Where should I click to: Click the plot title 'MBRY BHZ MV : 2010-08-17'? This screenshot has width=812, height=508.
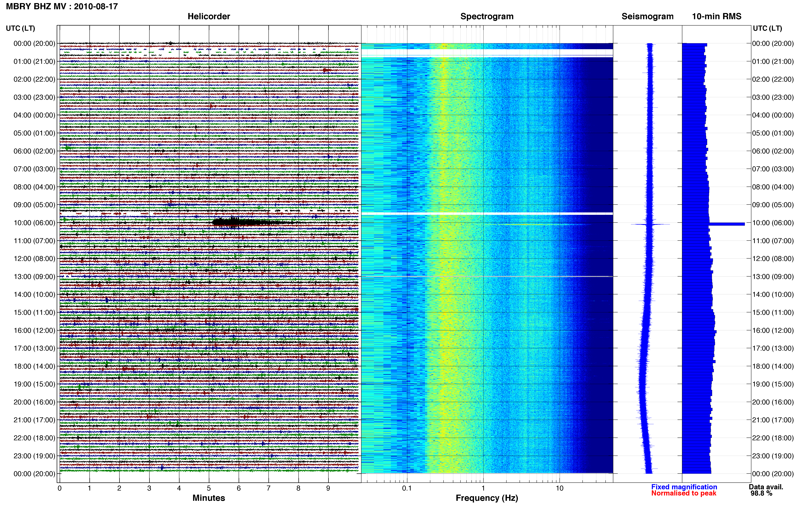(x=62, y=6)
